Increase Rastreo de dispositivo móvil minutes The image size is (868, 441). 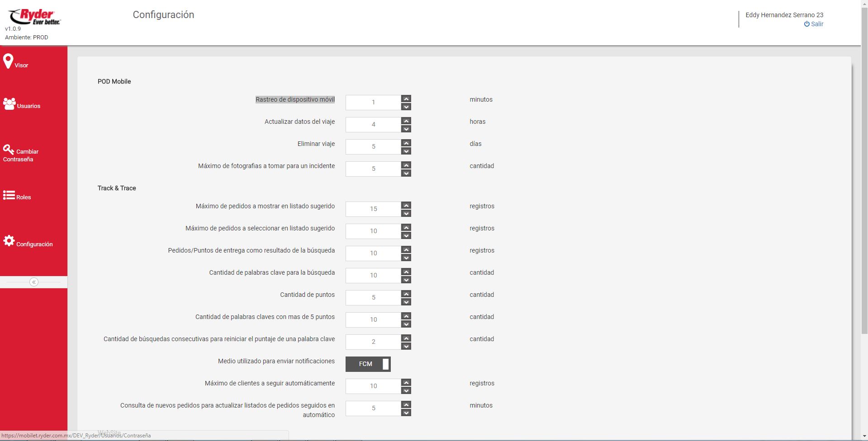click(406, 99)
